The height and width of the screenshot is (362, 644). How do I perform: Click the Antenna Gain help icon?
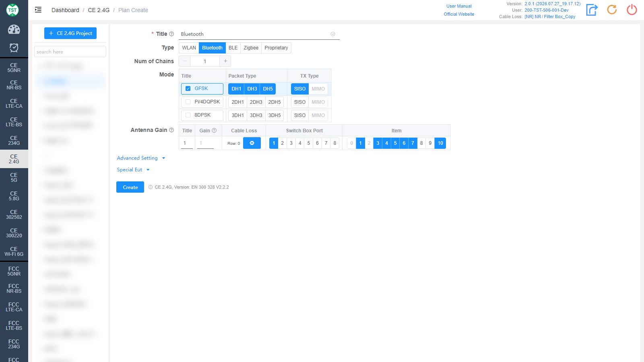(171, 130)
